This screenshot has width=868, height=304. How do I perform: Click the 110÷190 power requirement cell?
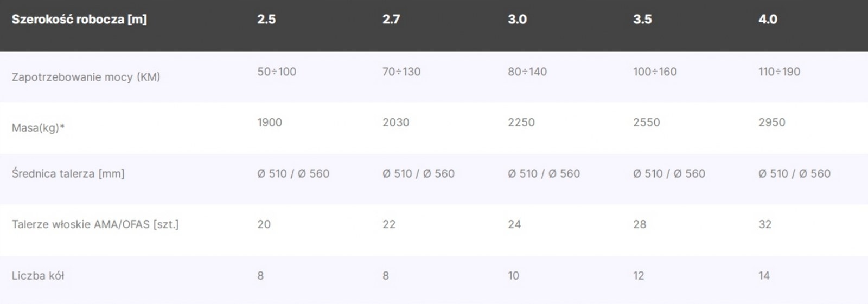point(779,72)
